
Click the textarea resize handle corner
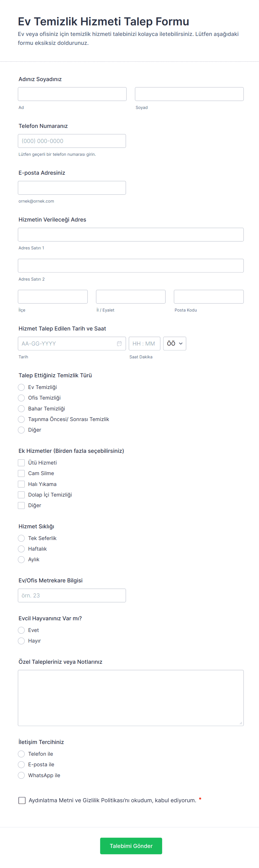point(241,723)
